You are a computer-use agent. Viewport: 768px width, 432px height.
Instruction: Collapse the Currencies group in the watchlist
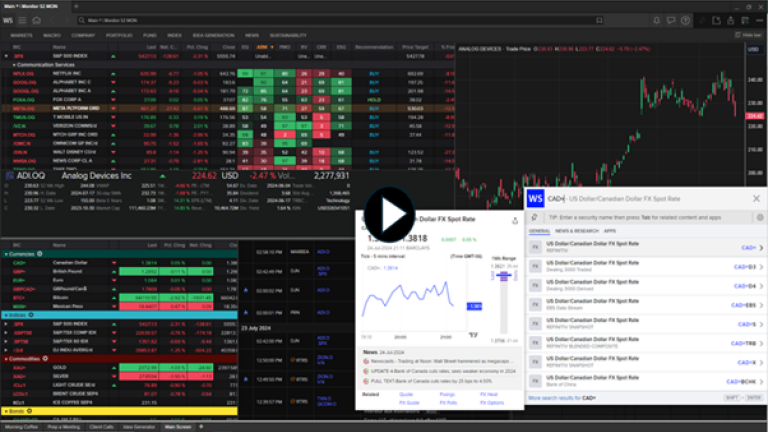pyautogui.click(x=6, y=254)
